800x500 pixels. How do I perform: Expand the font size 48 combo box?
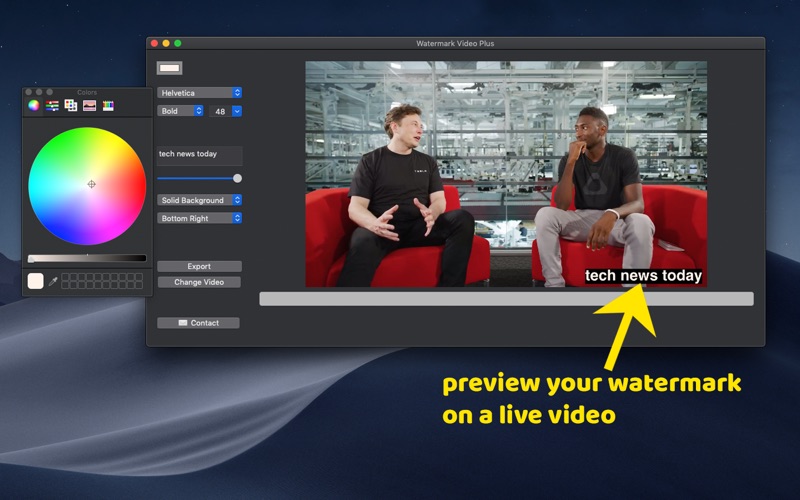(x=237, y=111)
